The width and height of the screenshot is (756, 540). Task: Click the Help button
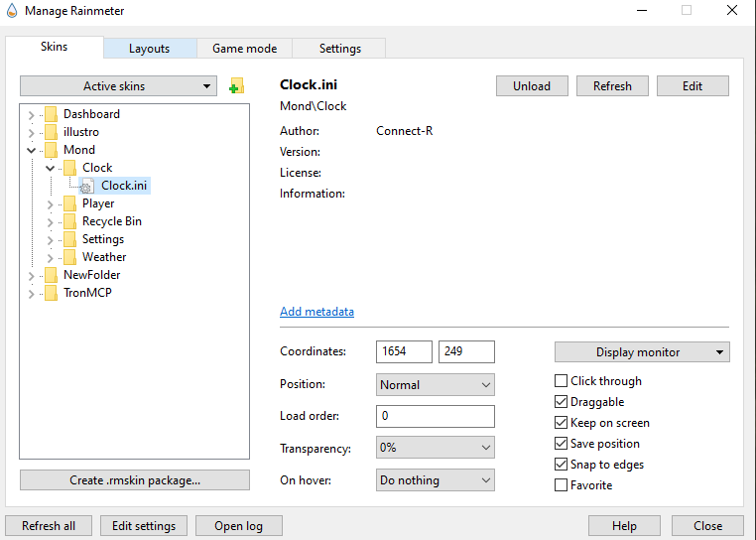[x=624, y=525]
